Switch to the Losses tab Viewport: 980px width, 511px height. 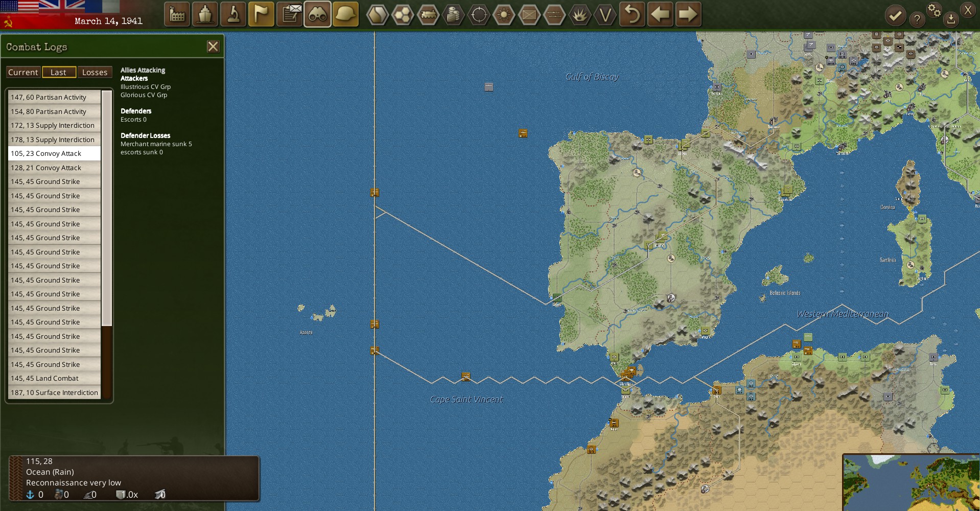pyautogui.click(x=95, y=72)
